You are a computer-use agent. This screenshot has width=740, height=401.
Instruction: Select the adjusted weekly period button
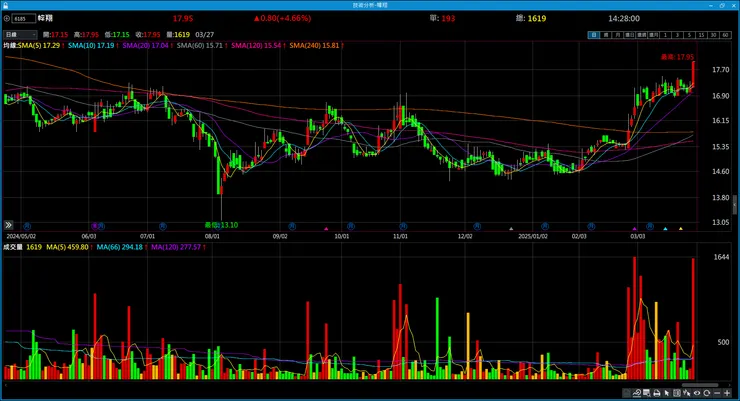point(641,35)
